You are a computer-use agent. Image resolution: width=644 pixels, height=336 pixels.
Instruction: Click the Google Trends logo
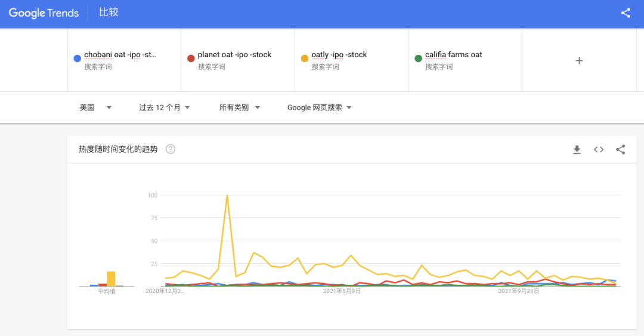pyautogui.click(x=44, y=13)
